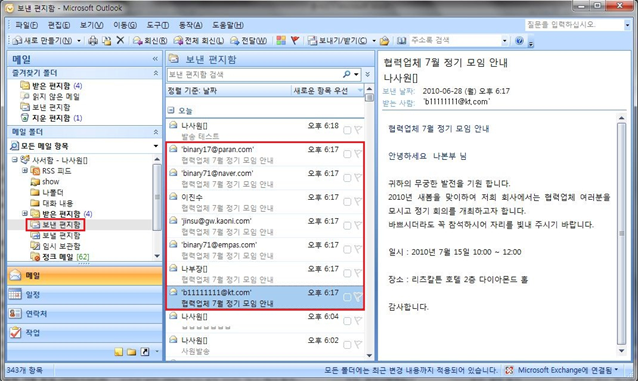Open the notes icon at the navigation pane bottom
The height and width of the screenshot is (381, 638).
[118, 352]
